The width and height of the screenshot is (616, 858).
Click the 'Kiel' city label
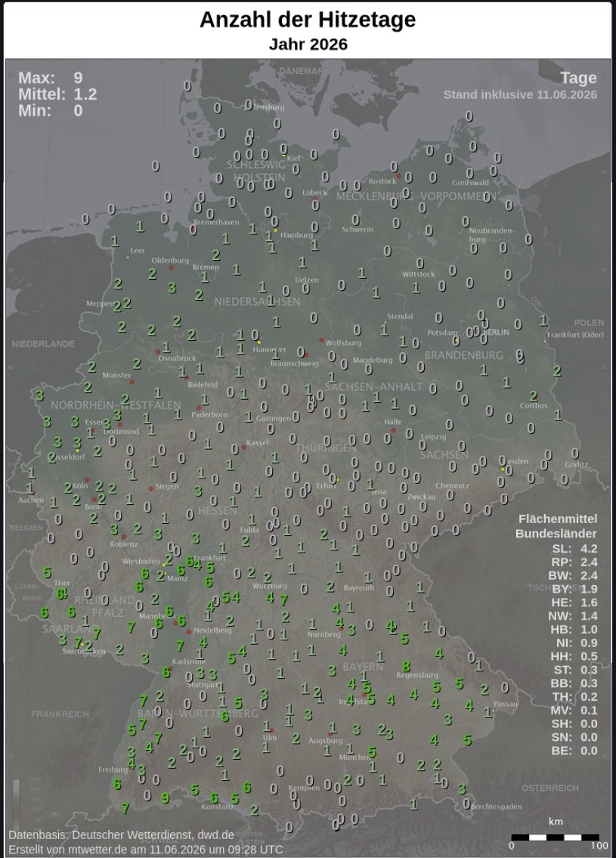point(294,158)
